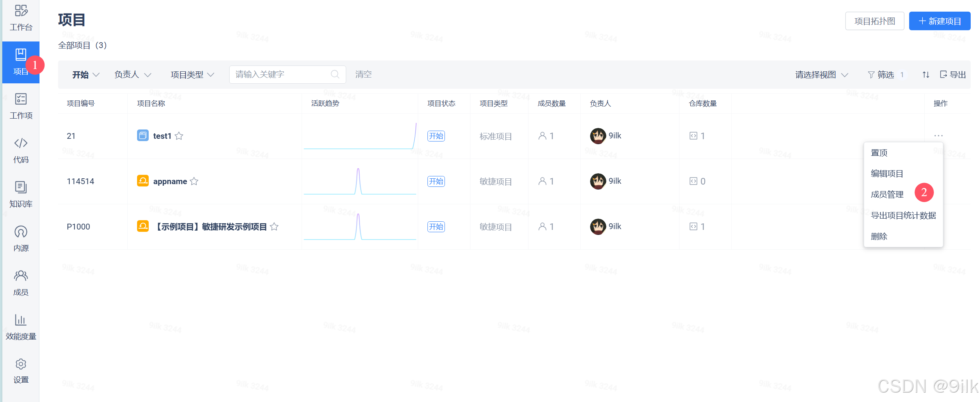Expand the 项目类型 project type dropdown
Viewport: 980px width, 402px height.
(x=192, y=74)
